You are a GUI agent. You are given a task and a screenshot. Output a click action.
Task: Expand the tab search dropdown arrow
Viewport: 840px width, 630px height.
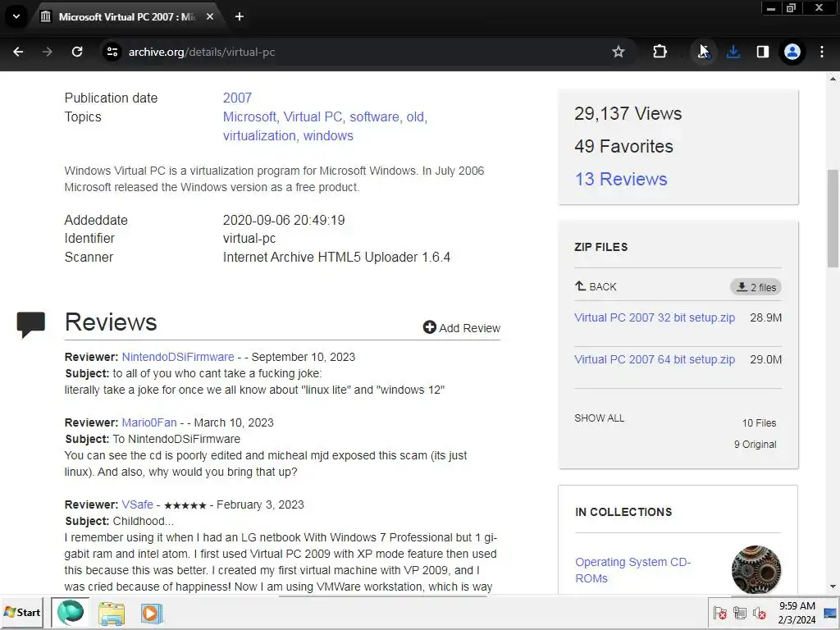[x=16, y=16]
